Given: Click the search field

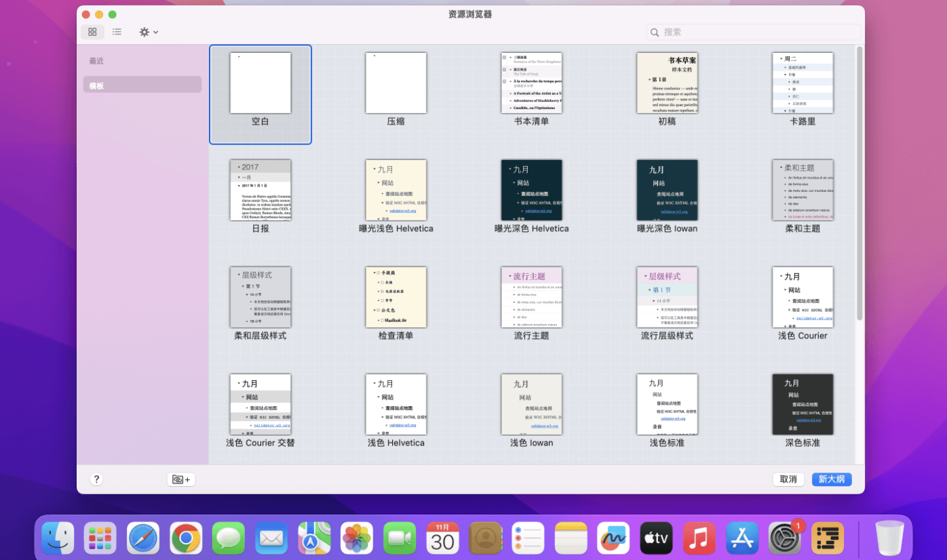Looking at the screenshot, I should 753,32.
